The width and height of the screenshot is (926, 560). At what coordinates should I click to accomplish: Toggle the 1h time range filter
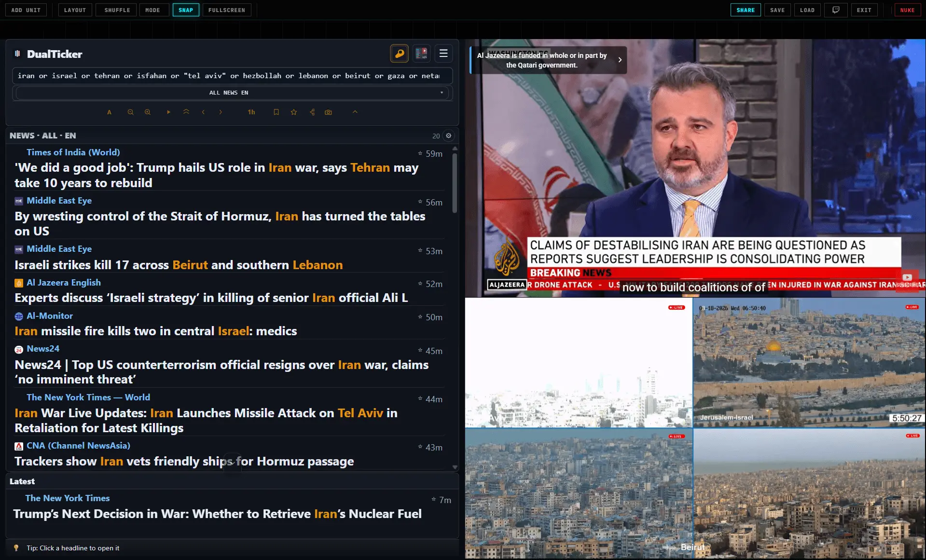(251, 112)
